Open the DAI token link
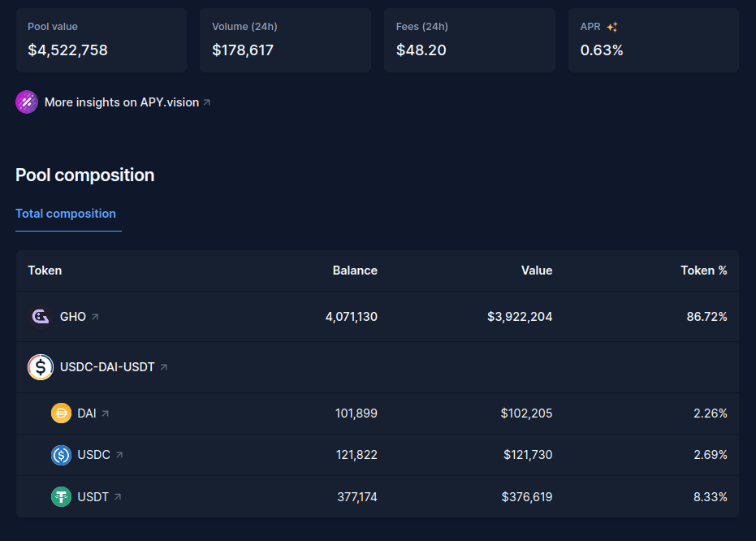The height and width of the screenshot is (541, 756). pos(87,413)
